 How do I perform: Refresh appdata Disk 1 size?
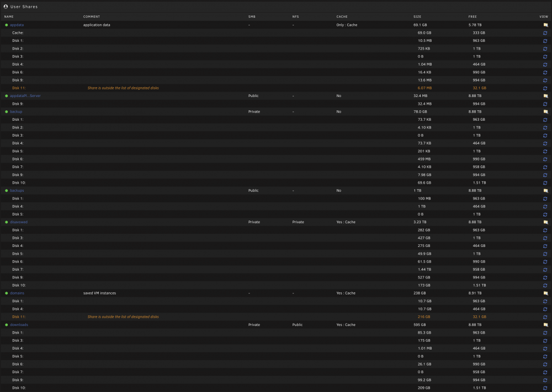click(545, 41)
